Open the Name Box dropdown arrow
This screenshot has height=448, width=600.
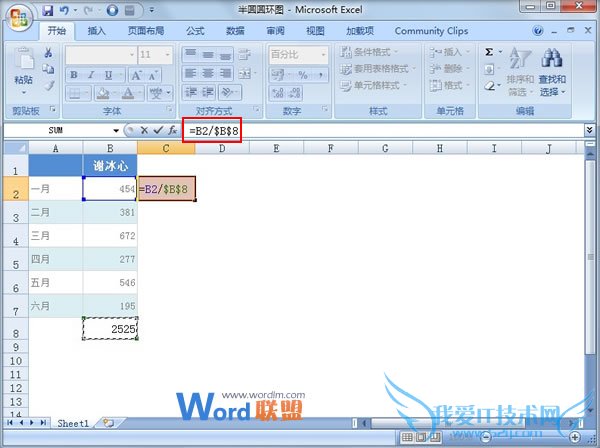pyautogui.click(x=116, y=131)
